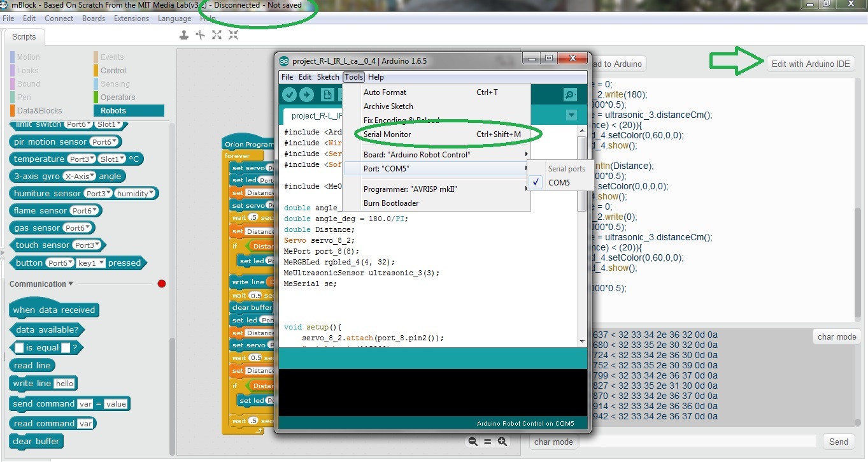The image size is (868, 462).
Task: Toggle upper char mode button
Action: (836, 336)
